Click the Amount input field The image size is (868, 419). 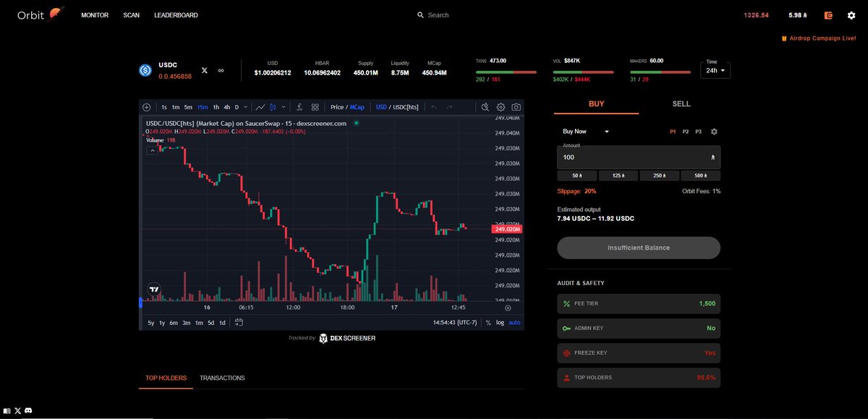tap(639, 157)
